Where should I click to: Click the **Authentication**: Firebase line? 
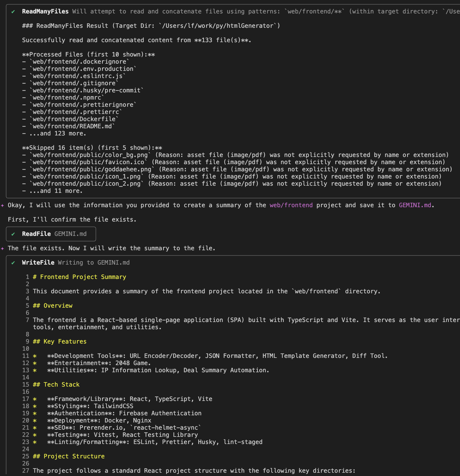[x=117, y=413]
